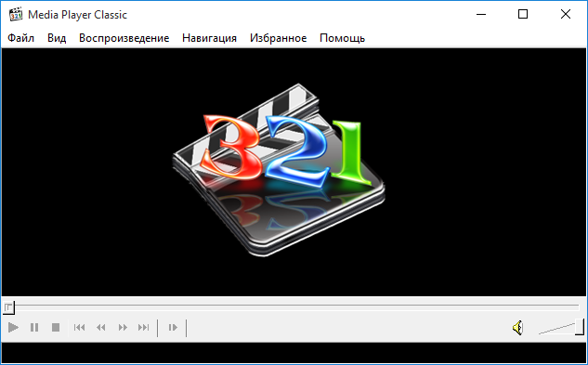Start playback with the Play button
The width and height of the screenshot is (588, 365).
click(13, 328)
